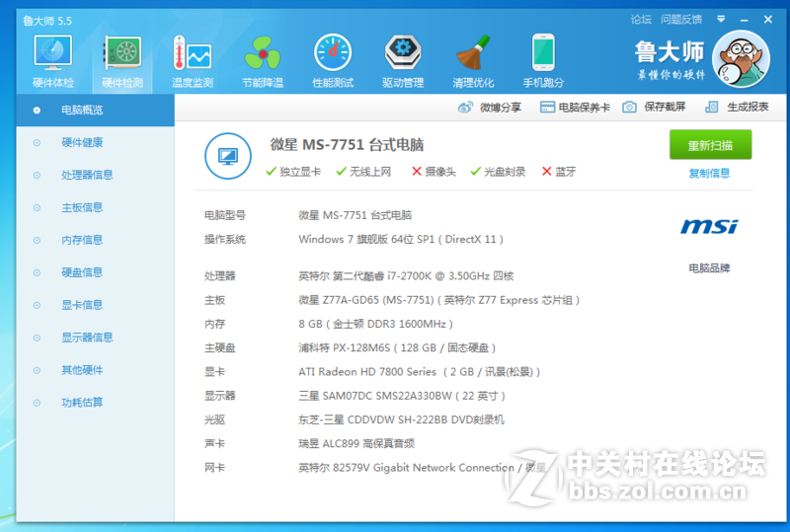The width and height of the screenshot is (790, 532).
Task: Click the 电脑品牌 label
Action: 709,268
